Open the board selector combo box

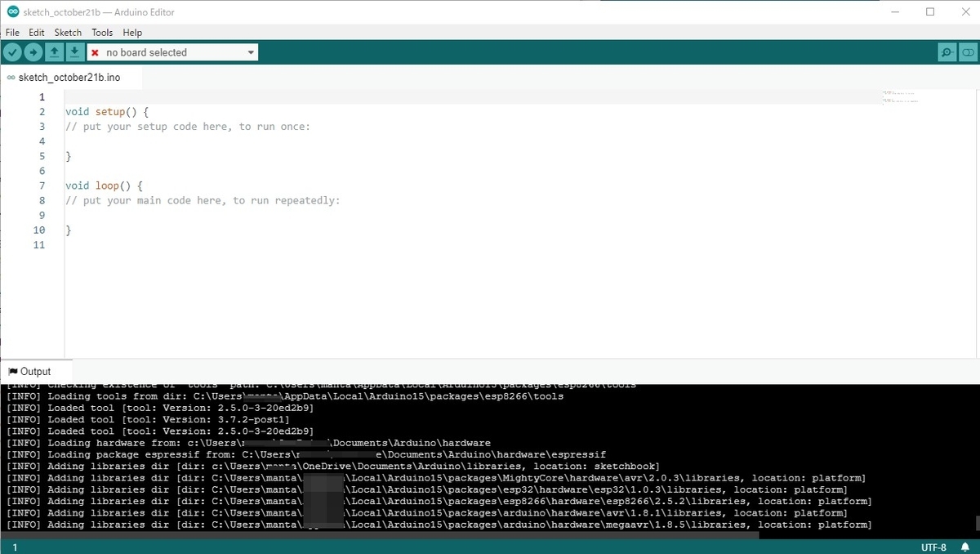pyautogui.click(x=172, y=52)
